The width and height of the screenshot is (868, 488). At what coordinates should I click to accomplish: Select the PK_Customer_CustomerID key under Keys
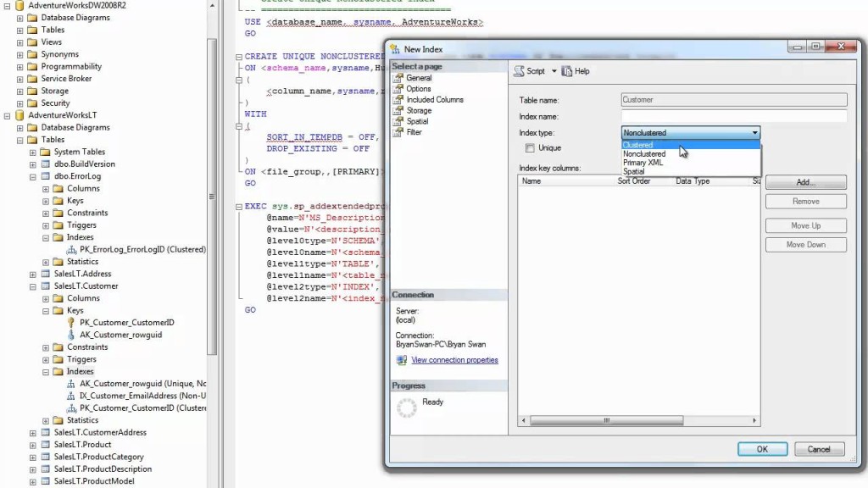coord(127,323)
